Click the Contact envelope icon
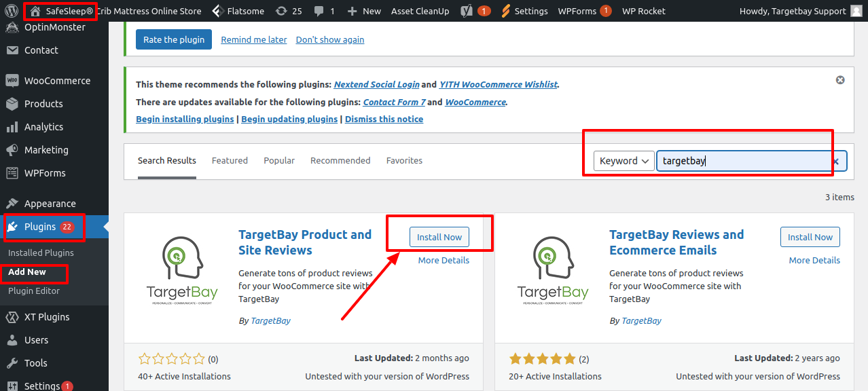This screenshot has height=391, width=868. [x=12, y=50]
